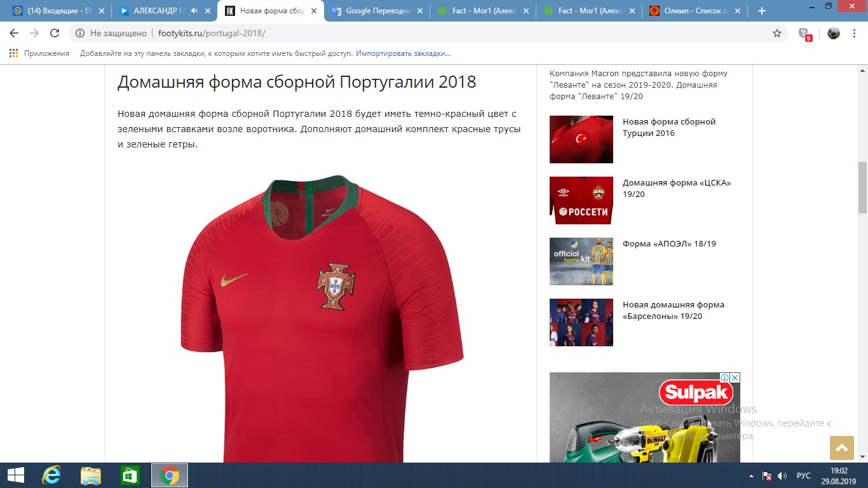Click the Portugal red jersey image
Viewport: 868px width, 488px height.
322,318
